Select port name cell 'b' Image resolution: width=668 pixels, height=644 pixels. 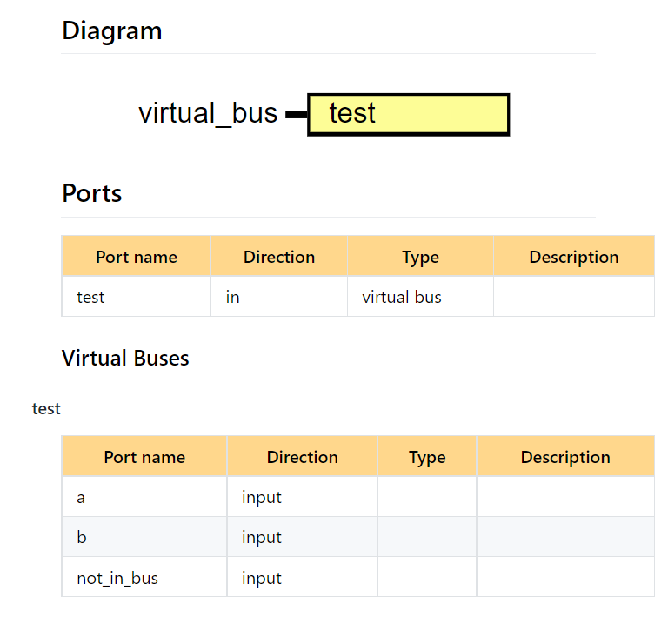(144, 537)
